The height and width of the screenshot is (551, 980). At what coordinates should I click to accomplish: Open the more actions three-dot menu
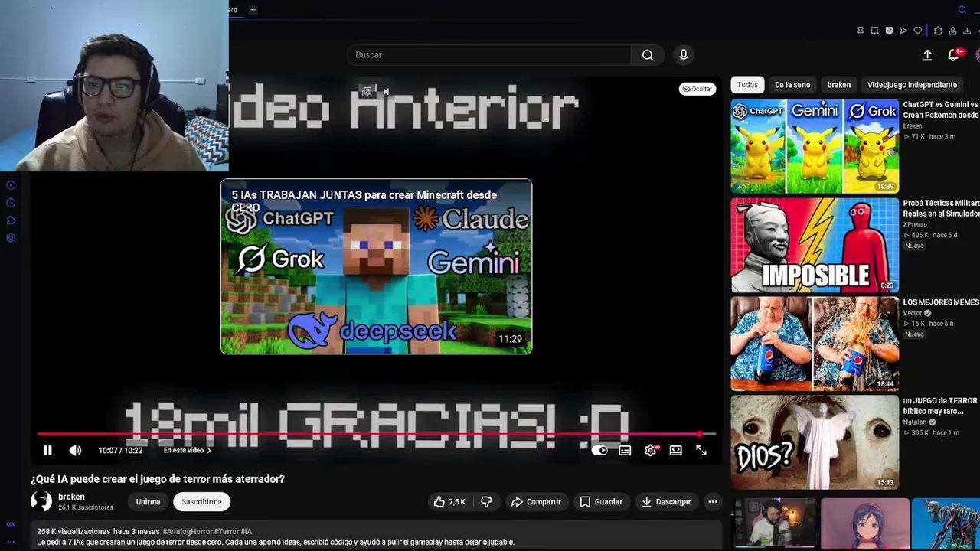point(713,502)
